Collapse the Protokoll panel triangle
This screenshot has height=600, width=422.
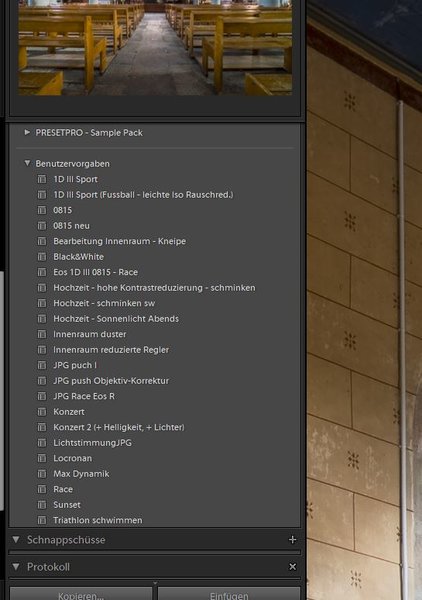(16, 566)
